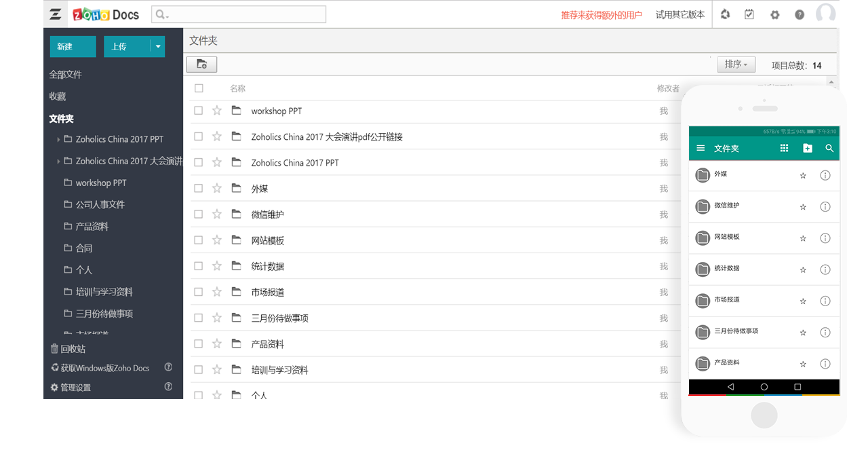Click the list scrollbar up arrow
The image size is (868, 465).
tap(832, 82)
